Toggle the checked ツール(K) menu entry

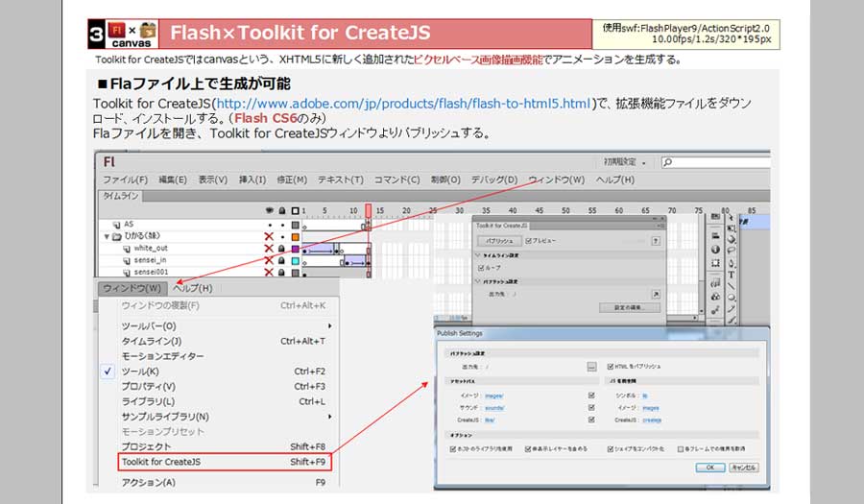click(x=140, y=372)
